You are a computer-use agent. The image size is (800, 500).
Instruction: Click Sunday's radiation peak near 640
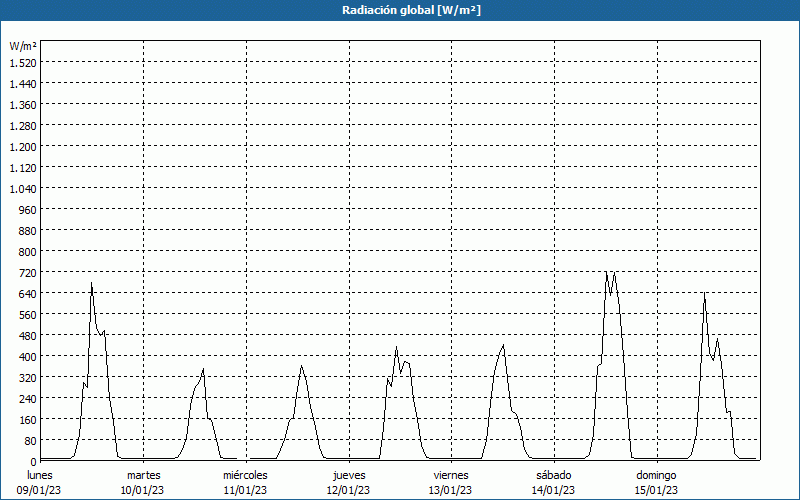pos(705,293)
